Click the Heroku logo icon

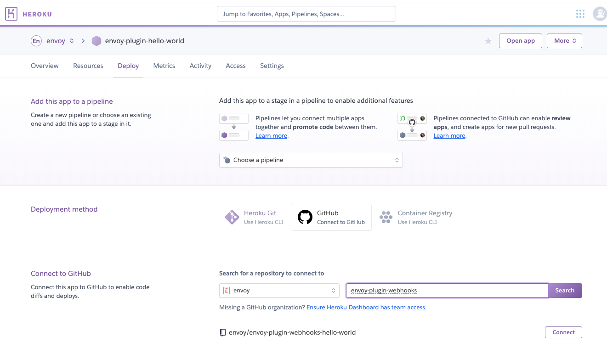[x=11, y=14]
